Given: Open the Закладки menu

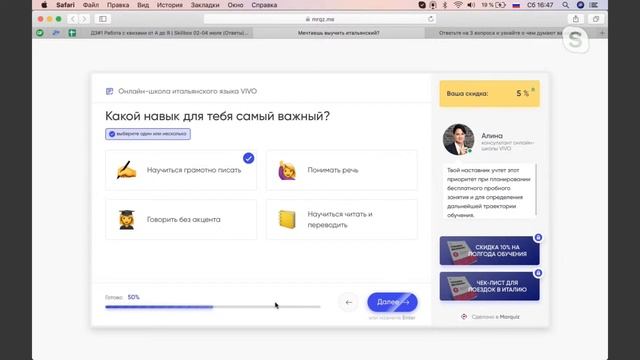Looking at the screenshot, I should click(x=205, y=5).
